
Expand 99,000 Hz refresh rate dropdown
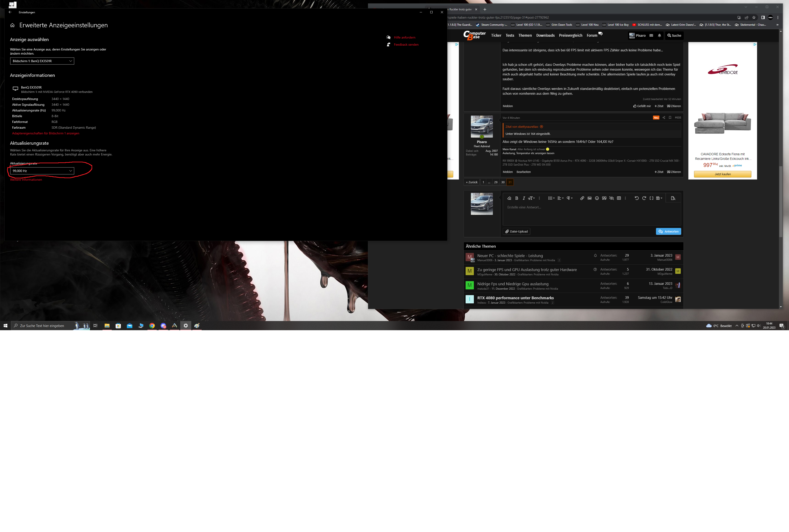pos(42,171)
